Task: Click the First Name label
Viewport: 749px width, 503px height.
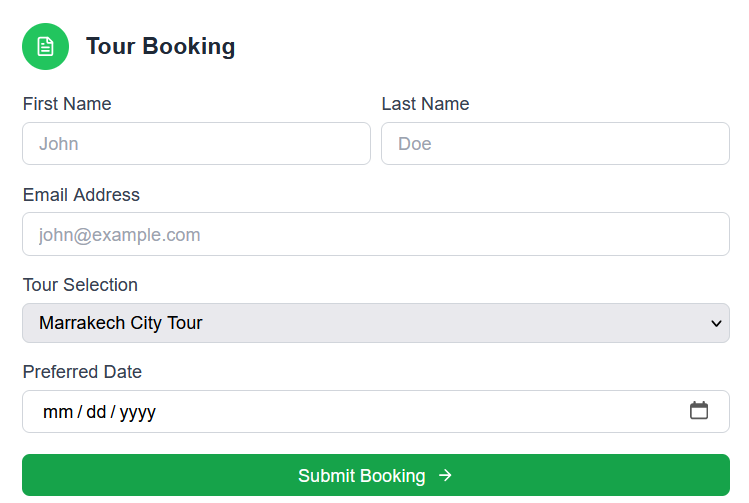Action: pyautogui.click(x=67, y=104)
